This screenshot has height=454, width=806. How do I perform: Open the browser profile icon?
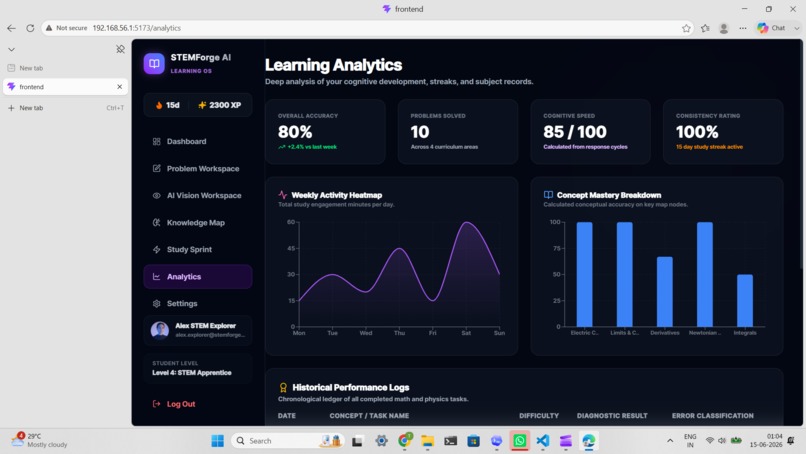724,28
